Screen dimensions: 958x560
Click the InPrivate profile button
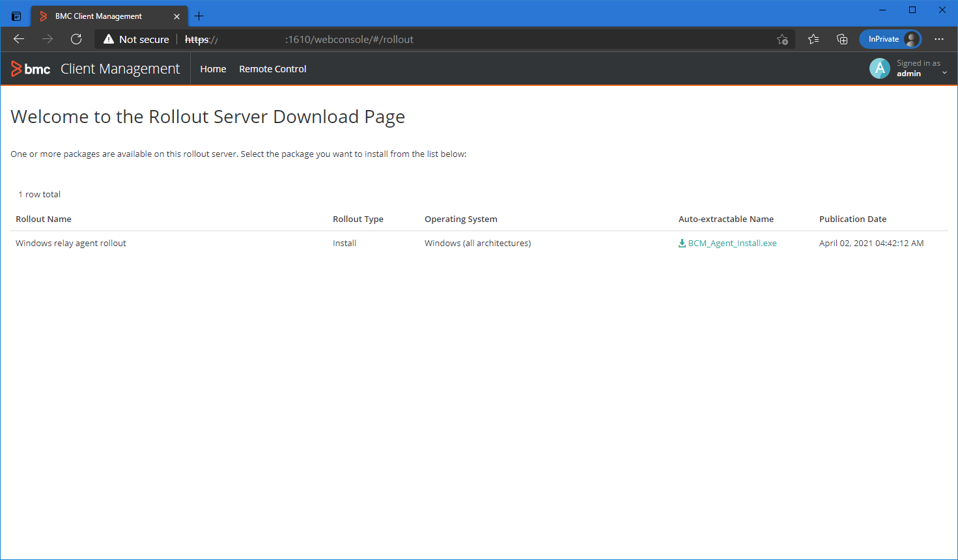(890, 39)
